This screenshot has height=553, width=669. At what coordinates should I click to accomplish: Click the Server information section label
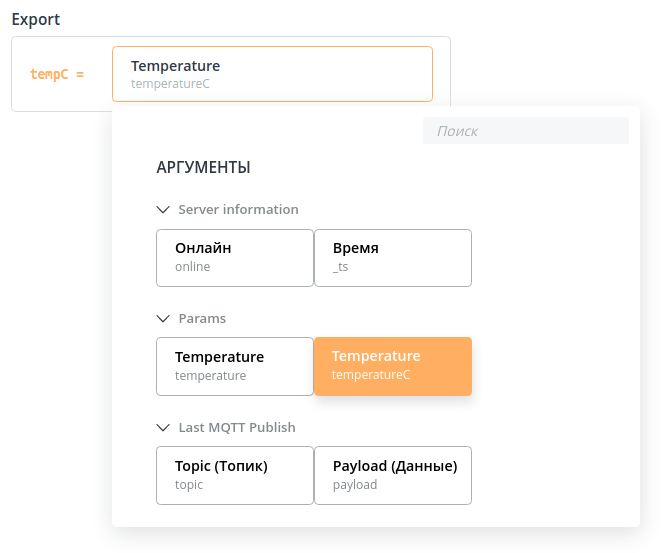tap(238, 210)
